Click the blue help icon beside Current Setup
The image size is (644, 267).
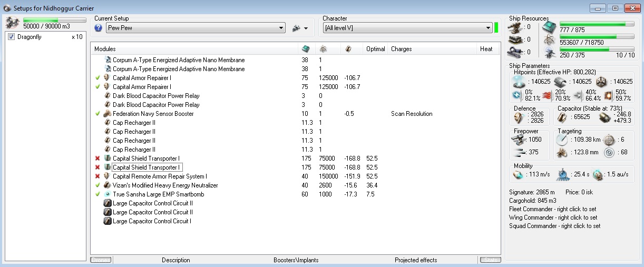pos(98,28)
